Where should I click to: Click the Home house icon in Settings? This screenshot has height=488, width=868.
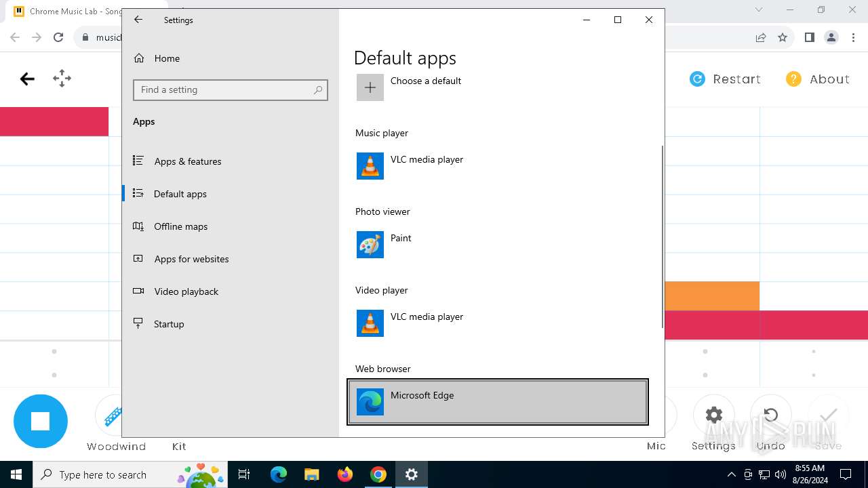coord(139,58)
